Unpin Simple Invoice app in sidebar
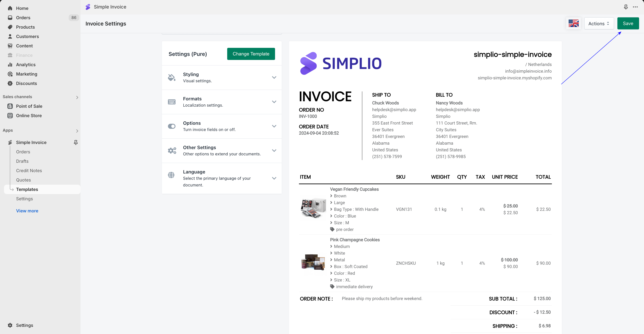Screen dimensions: 644x334 [x=76, y=142]
